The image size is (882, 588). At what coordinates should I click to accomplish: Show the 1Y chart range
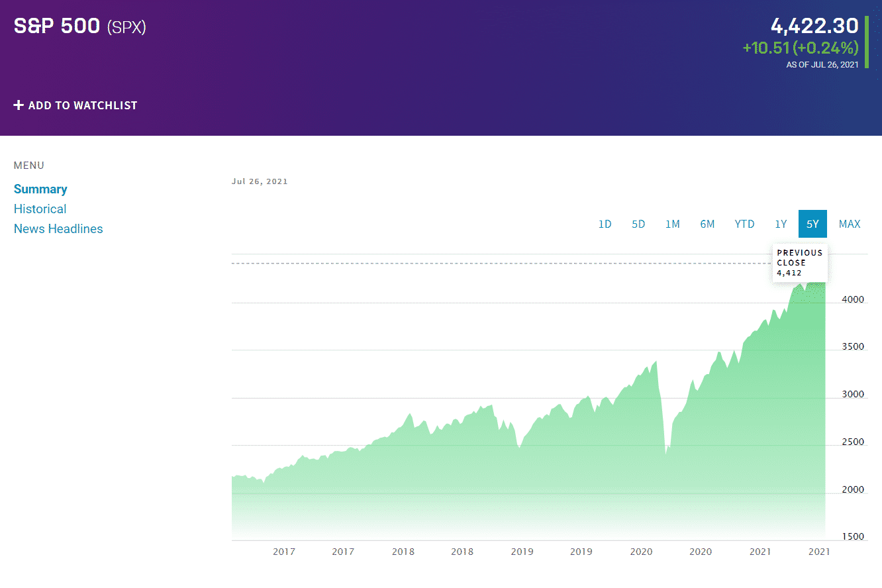pyautogui.click(x=781, y=224)
